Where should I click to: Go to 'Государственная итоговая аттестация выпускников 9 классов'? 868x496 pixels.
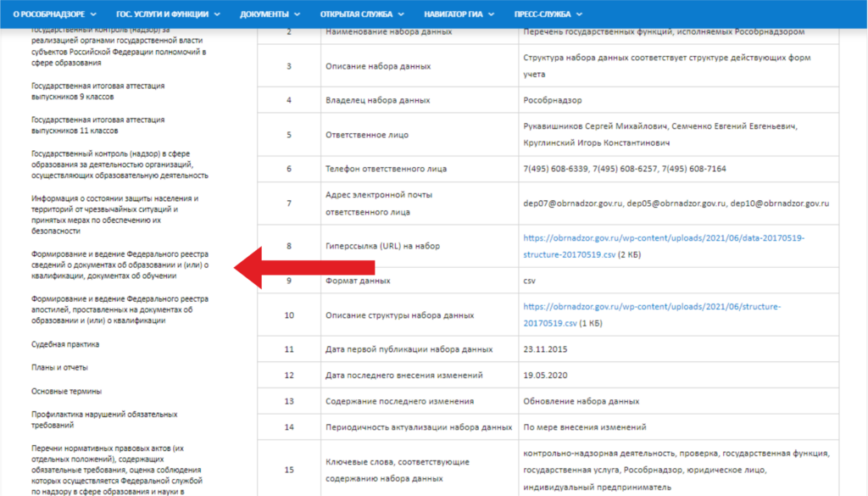coord(97,92)
